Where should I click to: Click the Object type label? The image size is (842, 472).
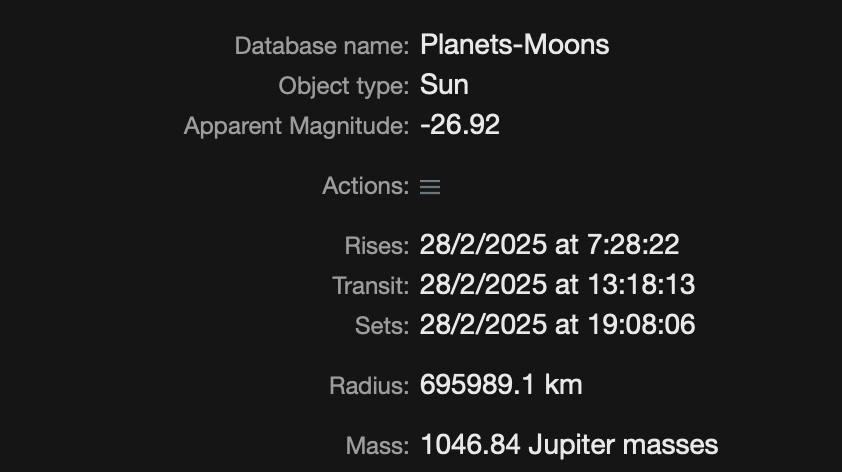coord(343,86)
